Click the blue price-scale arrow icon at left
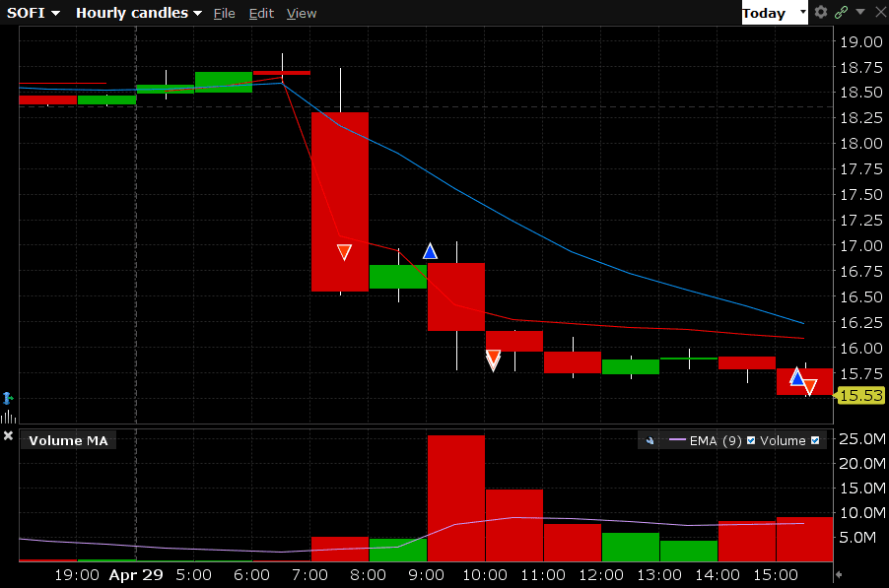This screenshot has width=889, height=588. 8,398
